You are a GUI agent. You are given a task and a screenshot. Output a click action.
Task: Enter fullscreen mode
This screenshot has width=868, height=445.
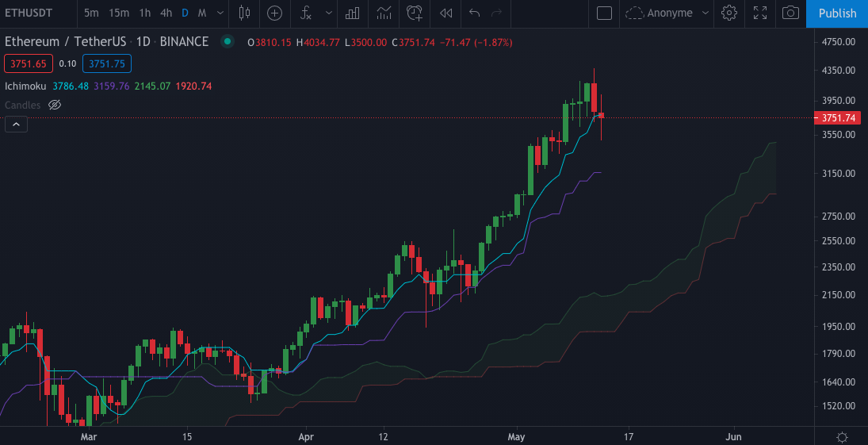click(759, 13)
